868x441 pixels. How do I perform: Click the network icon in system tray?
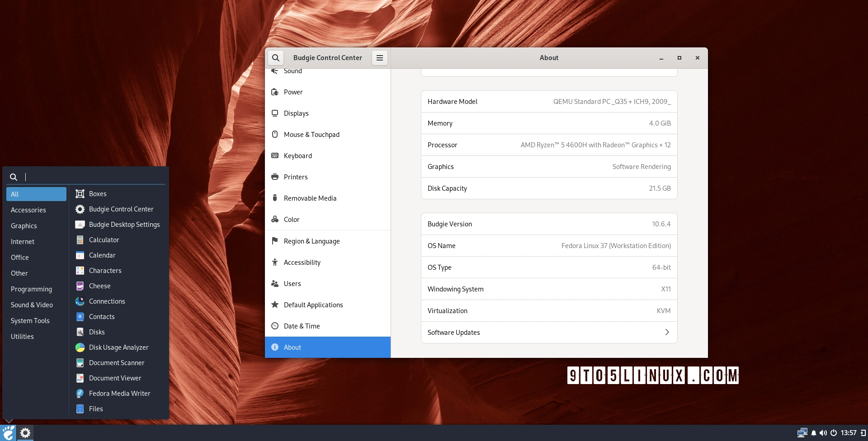click(x=802, y=433)
